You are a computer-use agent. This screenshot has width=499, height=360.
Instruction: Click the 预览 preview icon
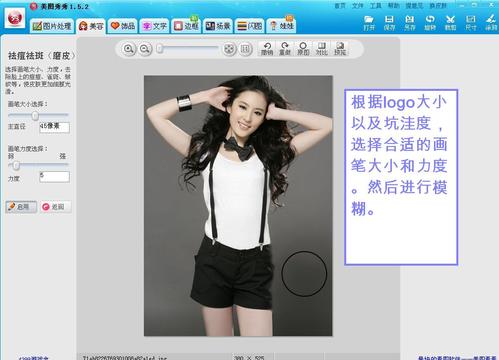[x=340, y=48]
